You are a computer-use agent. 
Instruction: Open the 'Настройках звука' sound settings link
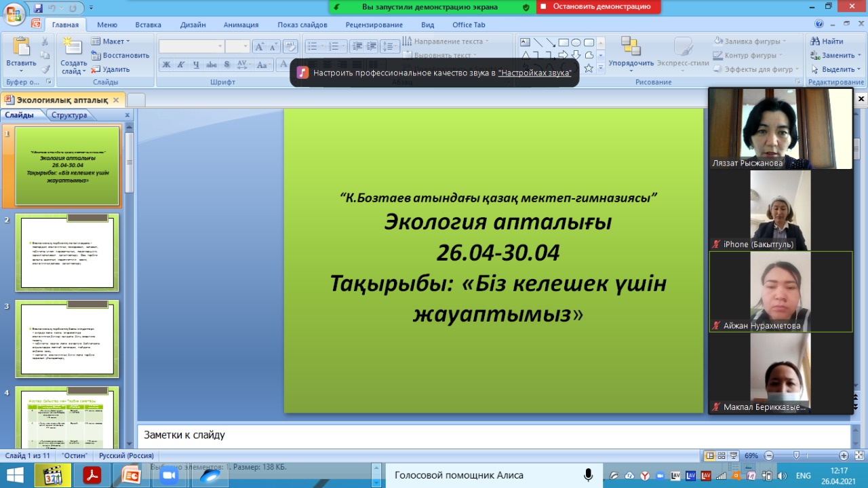534,72
